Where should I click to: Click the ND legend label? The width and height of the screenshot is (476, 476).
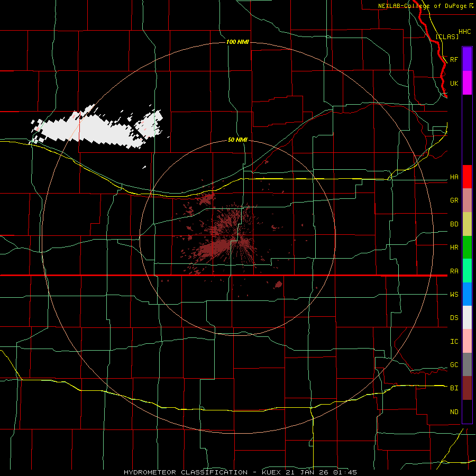[454, 412]
